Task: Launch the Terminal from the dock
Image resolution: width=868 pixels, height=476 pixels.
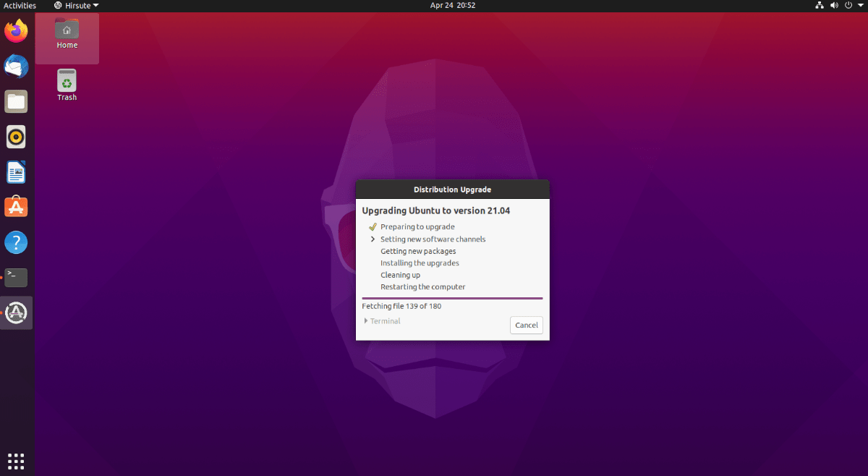Action: 16,277
